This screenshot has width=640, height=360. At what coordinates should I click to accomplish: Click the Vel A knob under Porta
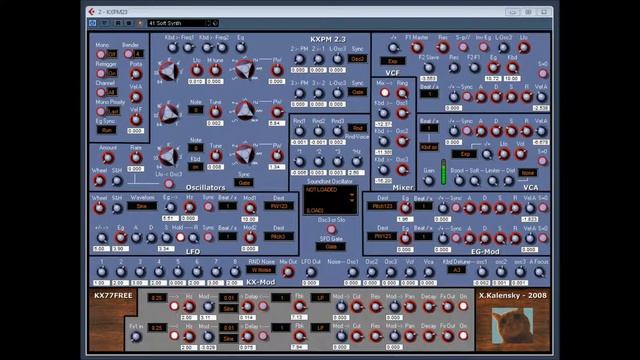136,97
